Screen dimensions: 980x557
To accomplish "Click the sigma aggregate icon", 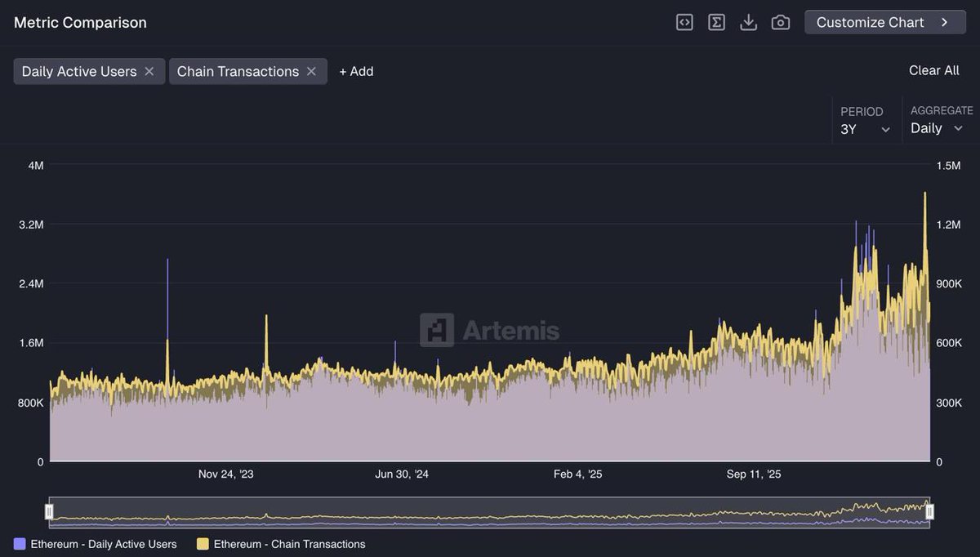I will coord(716,22).
